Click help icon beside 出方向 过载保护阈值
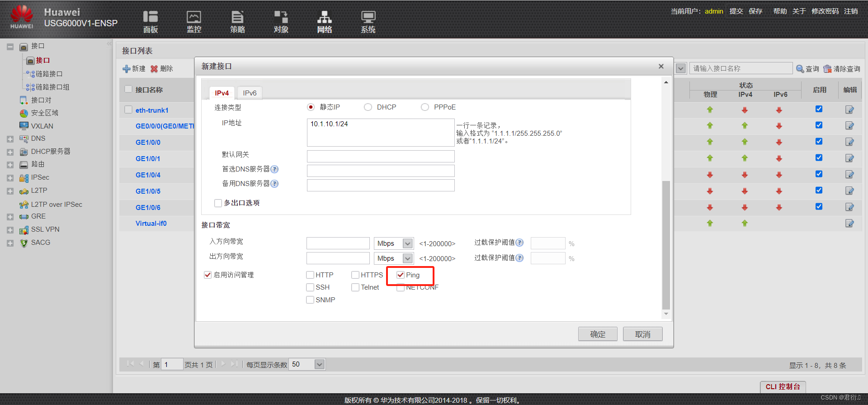 click(519, 258)
